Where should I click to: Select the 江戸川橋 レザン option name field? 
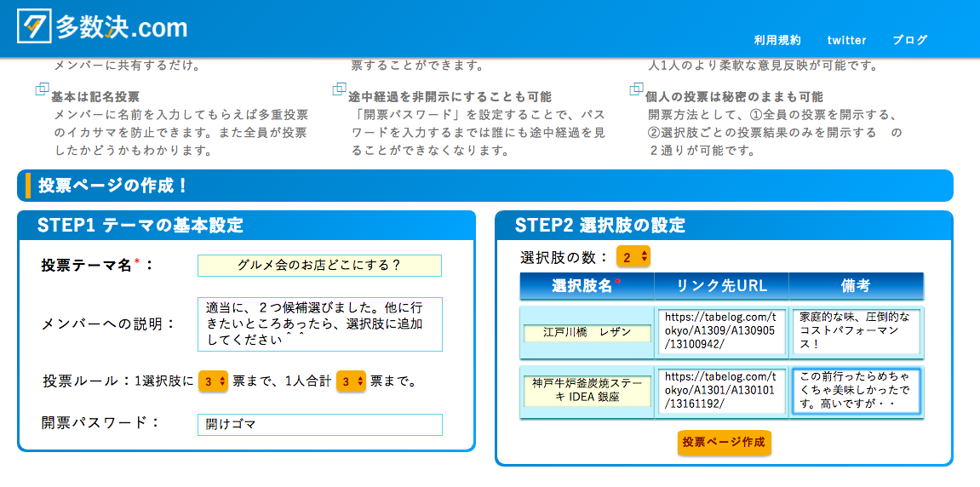tap(587, 332)
